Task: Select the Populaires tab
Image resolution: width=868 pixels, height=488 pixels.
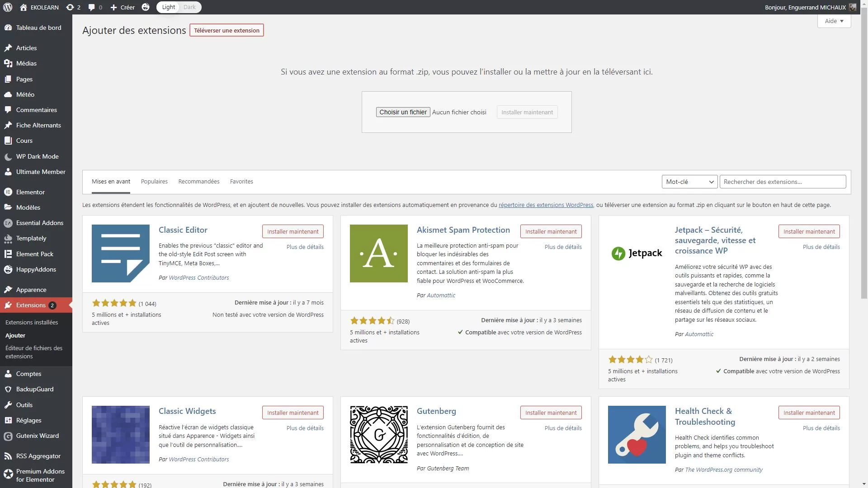Action: [x=154, y=182]
